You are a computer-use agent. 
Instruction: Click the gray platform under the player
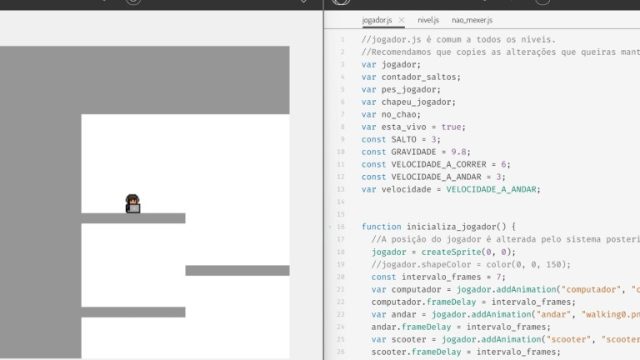pyautogui.click(x=133, y=218)
